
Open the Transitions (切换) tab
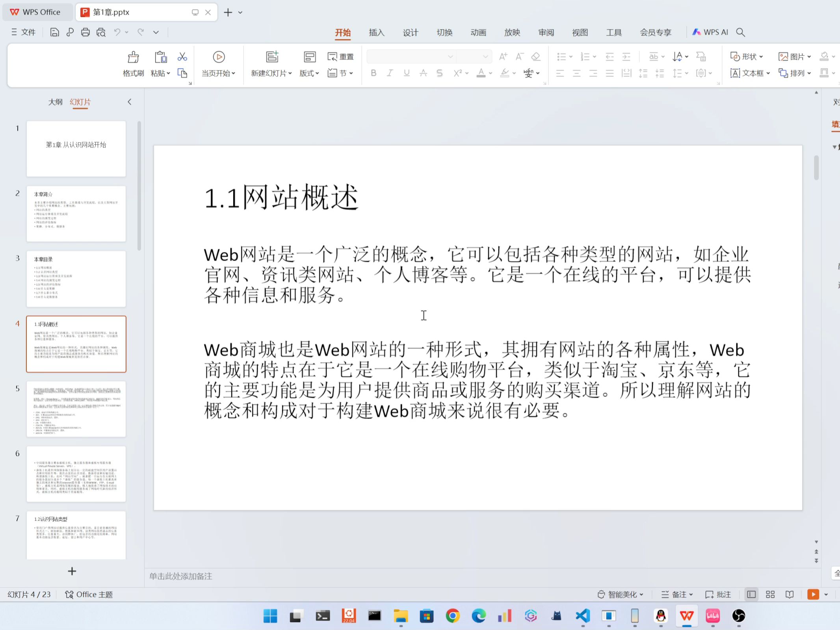pyautogui.click(x=444, y=32)
